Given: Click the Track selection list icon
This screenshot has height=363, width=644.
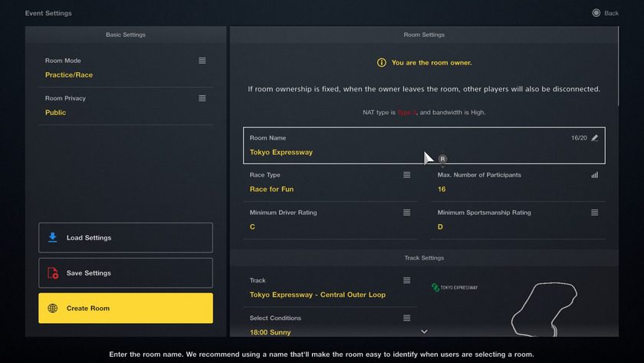Looking at the screenshot, I should (406, 280).
